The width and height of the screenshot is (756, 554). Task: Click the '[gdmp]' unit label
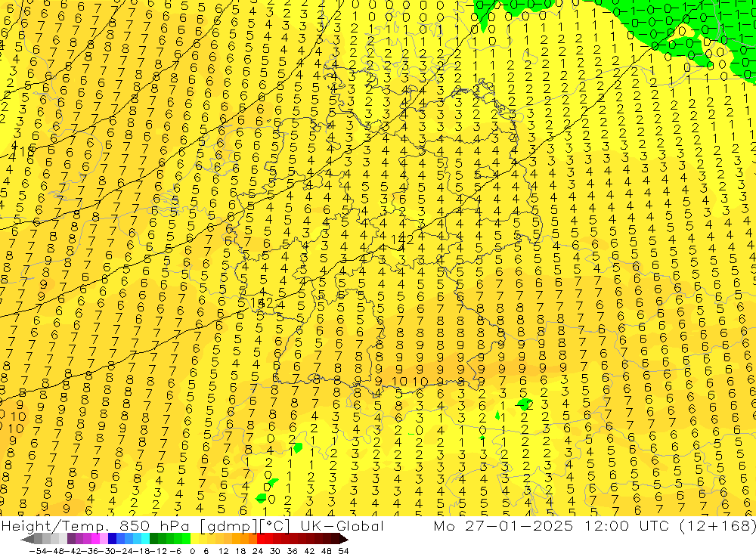point(229,526)
